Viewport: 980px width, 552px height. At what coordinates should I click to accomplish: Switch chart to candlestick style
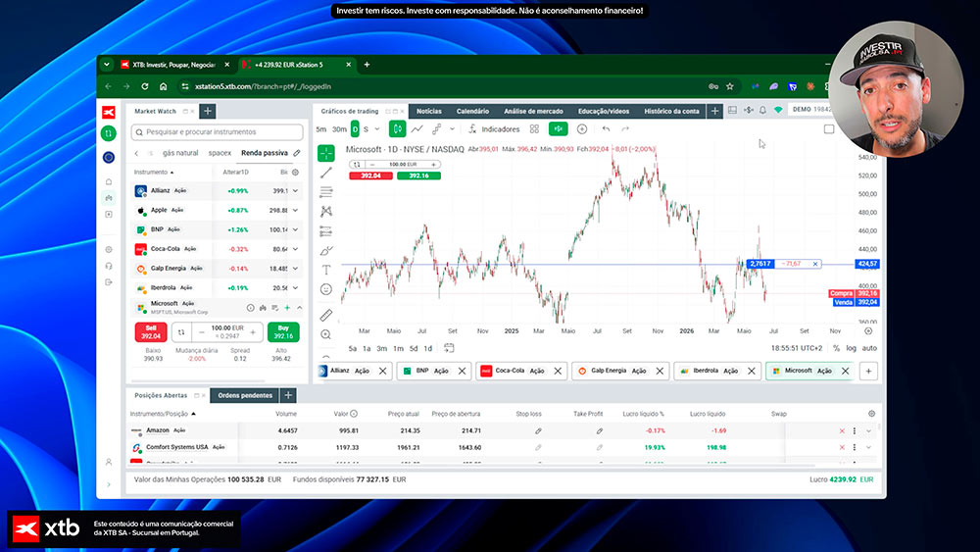point(398,128)
